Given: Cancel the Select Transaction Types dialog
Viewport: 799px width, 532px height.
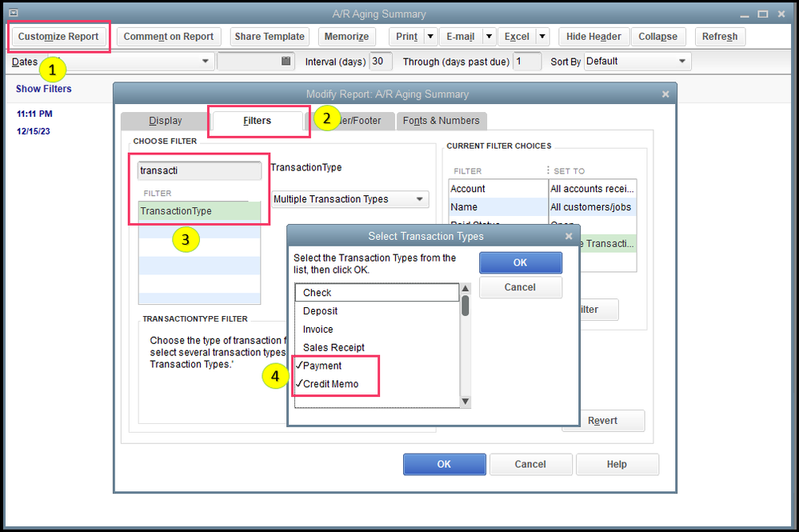Looking at the screenshot, I should click(520, 287).
